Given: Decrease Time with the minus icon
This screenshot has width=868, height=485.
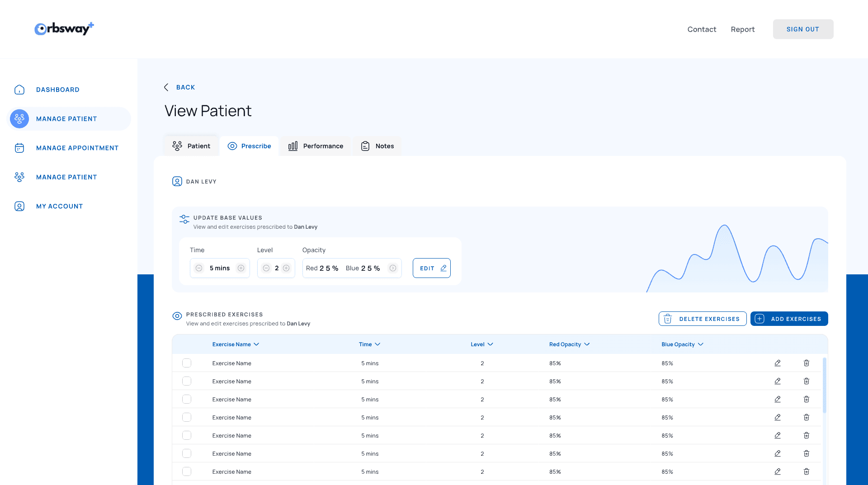Looking at the screenshot, I should pos(199,268).
